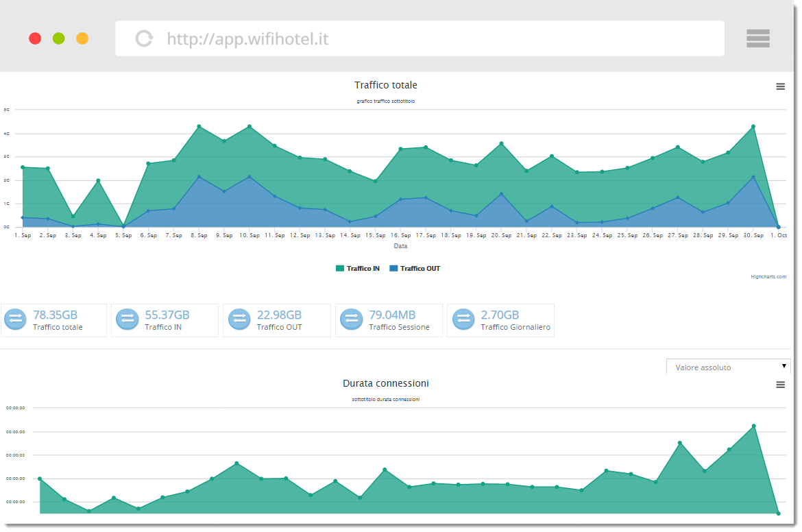Open the browser hamburger menu
802x532 pixels.
coord(758,38)
